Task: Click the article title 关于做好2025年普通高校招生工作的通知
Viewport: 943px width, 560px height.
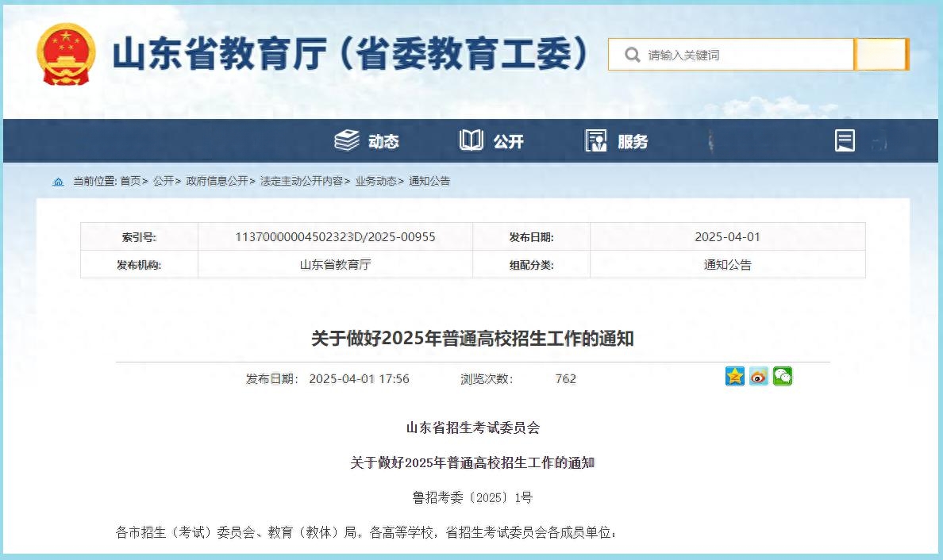Action: pos(473,338)
